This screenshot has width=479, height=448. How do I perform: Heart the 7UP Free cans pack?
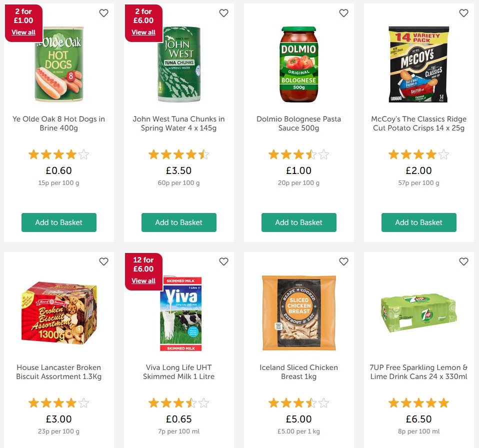(x=463, y=261)
